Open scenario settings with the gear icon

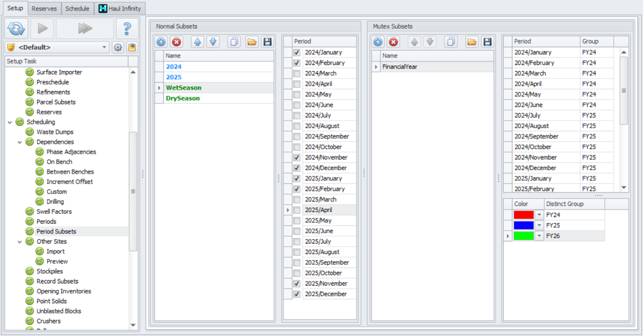(x=117, y=47)
